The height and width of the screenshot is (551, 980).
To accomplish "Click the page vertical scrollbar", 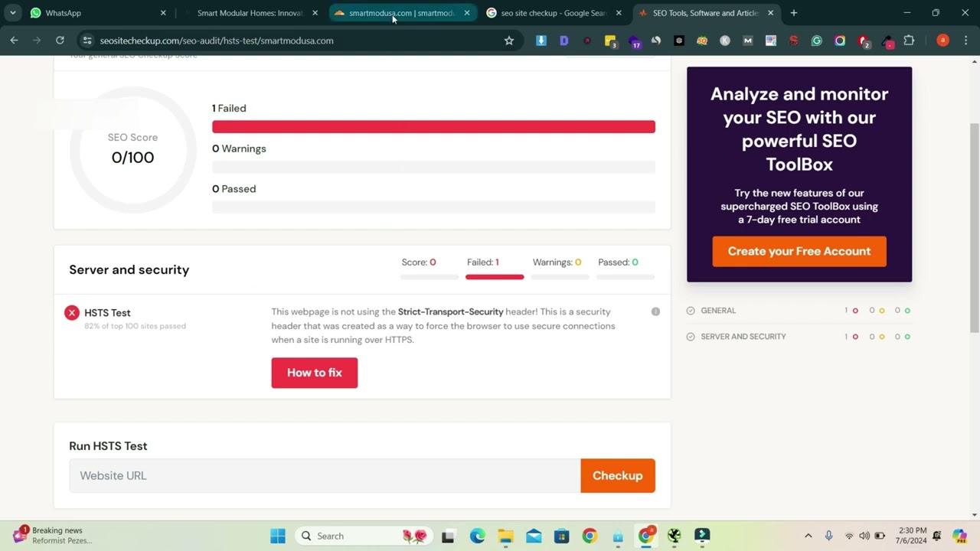I will (x=974, y=227).
